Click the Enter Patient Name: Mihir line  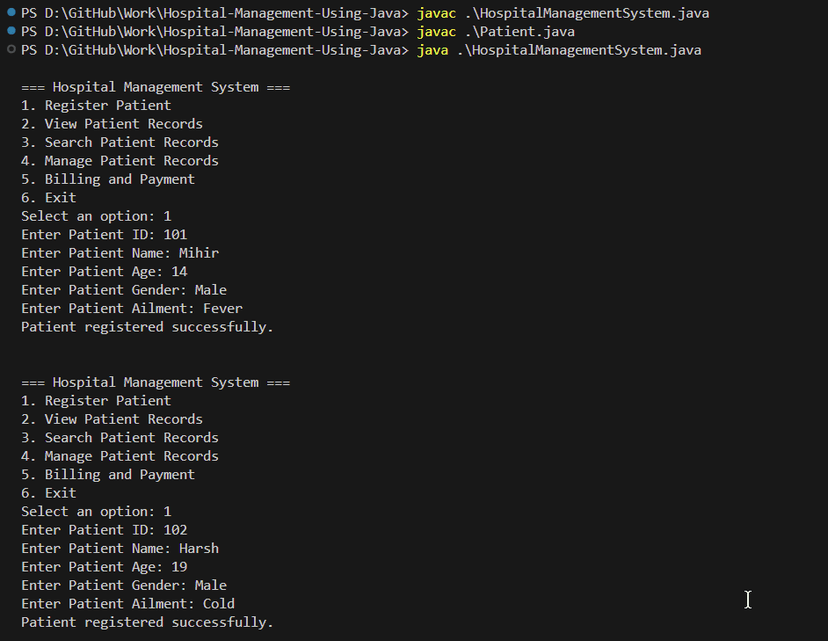[x=120, y=253]
